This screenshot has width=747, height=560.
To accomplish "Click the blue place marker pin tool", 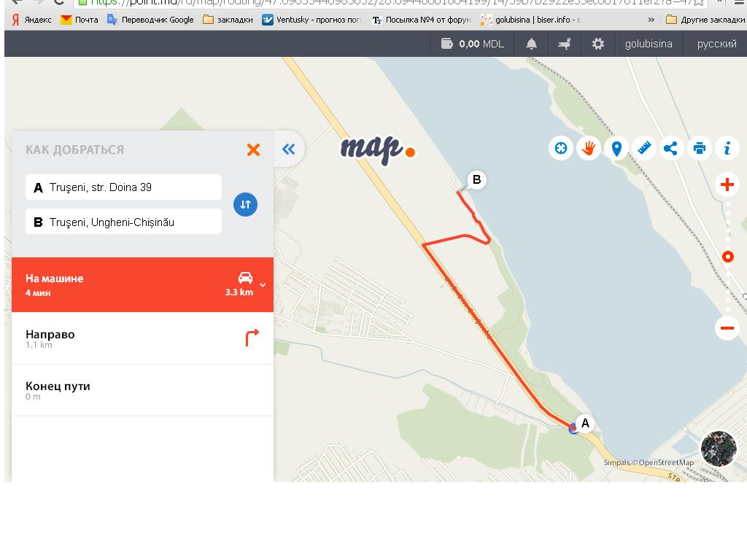I will [616, 149].
